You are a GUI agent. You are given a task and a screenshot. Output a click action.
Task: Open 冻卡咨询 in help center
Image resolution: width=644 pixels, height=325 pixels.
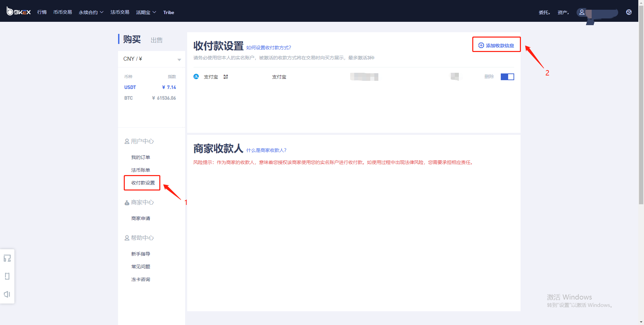[141, 279]
